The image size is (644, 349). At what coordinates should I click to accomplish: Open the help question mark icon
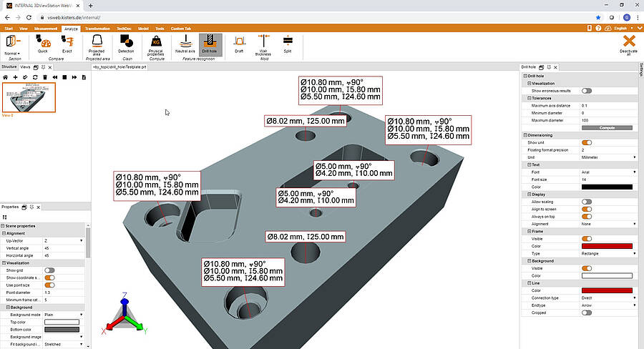[598, 29]
